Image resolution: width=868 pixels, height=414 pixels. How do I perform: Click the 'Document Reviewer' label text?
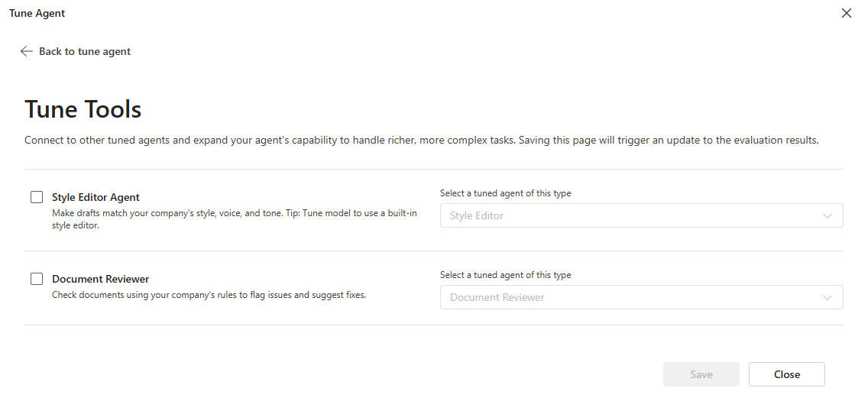100,279
